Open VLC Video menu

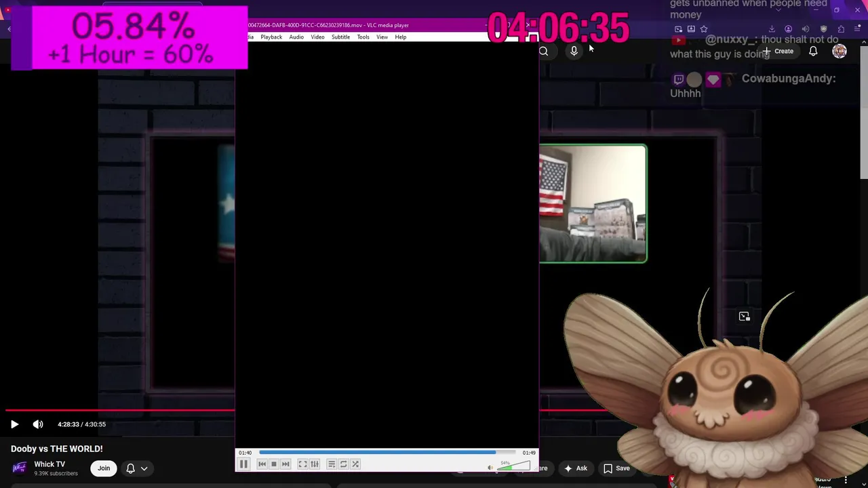coord(317,37)
